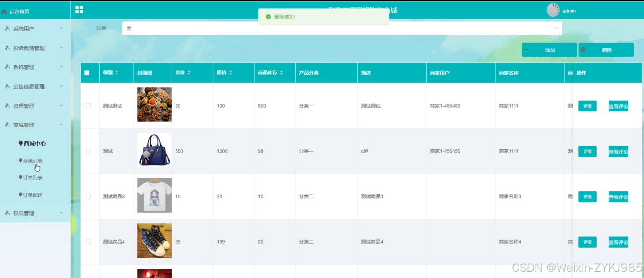This screenshot has width=644, height=278.
Task: Expand the 资源管理 menu chevron
Action: tap(61, 106)
